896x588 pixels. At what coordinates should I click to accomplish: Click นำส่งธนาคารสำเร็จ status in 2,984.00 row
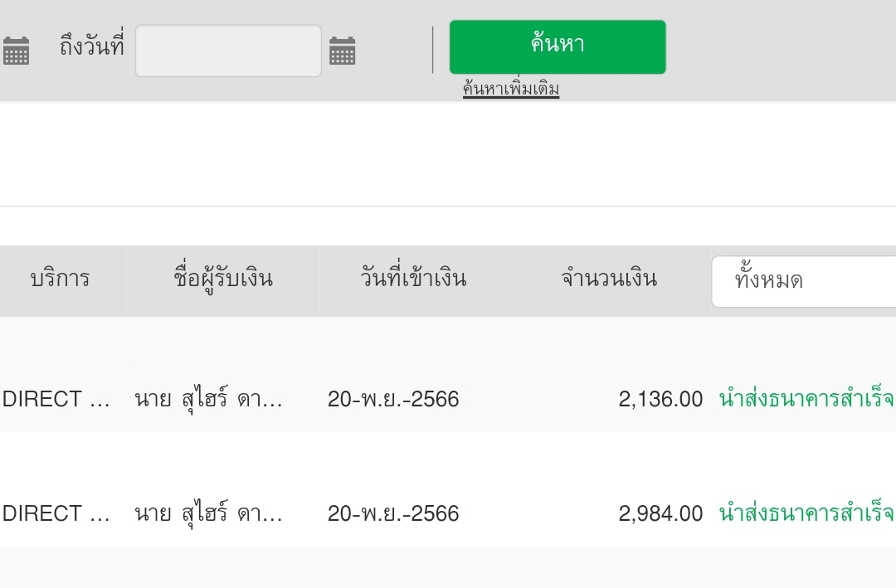point(806,514)
